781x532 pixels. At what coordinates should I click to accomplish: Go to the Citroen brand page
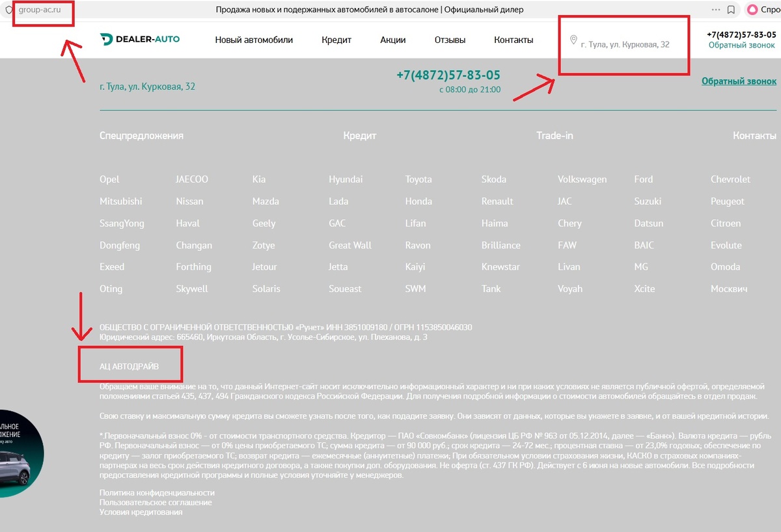pyautogui.click(x=726, y=224)
